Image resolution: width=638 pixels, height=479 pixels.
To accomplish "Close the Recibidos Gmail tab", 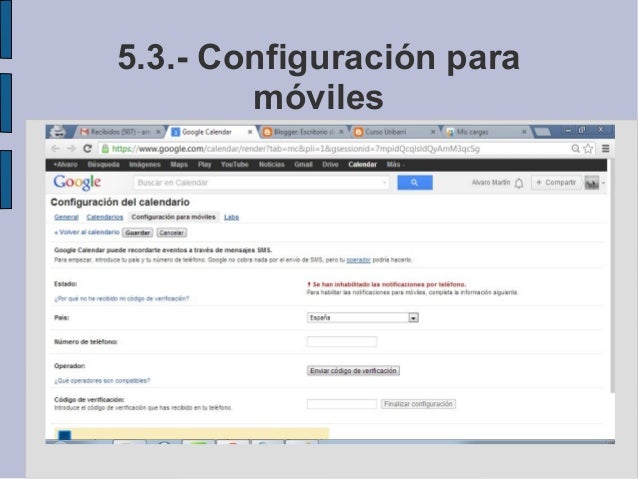I will coord(158,132).
